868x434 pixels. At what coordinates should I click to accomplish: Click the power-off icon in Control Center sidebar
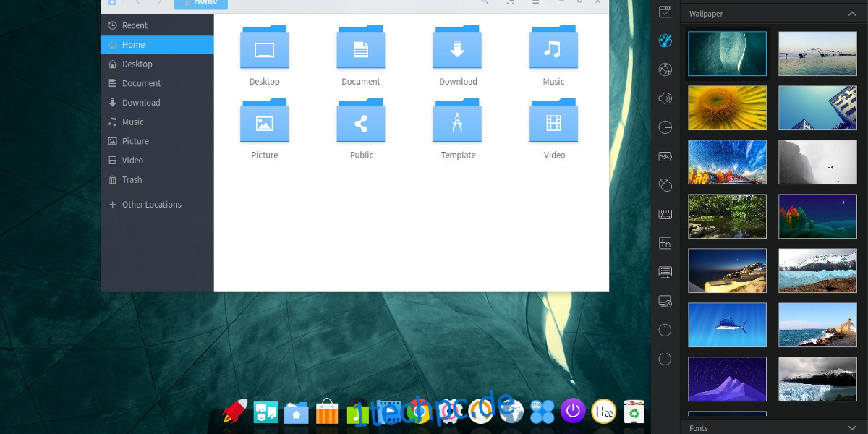click(x=665, y=359)
